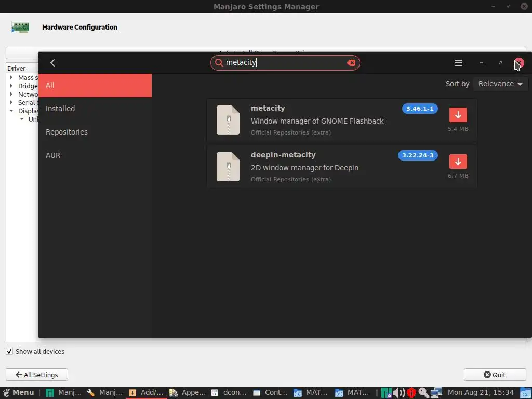The image size is (532, 399).
Task: Click the metacity version badge 3.46.1-1
Action: tap(420, 109)
